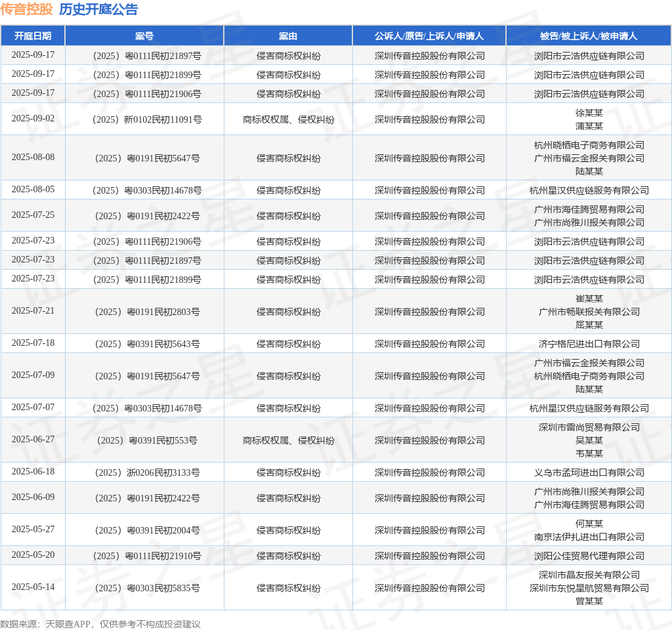Click defendant 深圳市东悦星航贸易有限公司
Screen dimensions: 672x630
(589, 589)
